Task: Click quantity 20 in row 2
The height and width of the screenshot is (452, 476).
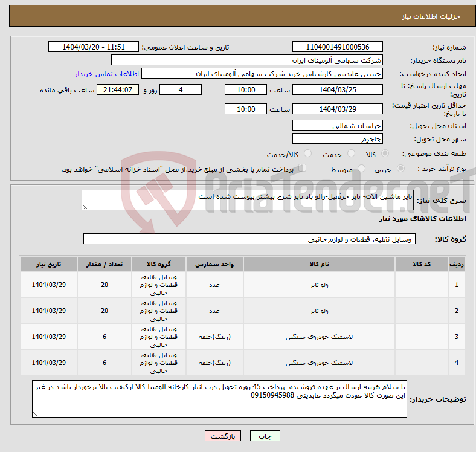Action: [105, 311]
